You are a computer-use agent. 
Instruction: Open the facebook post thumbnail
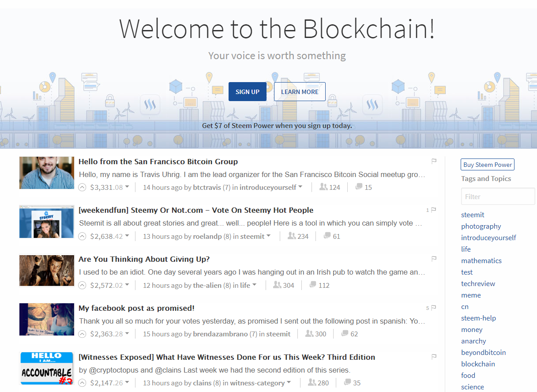47,319
